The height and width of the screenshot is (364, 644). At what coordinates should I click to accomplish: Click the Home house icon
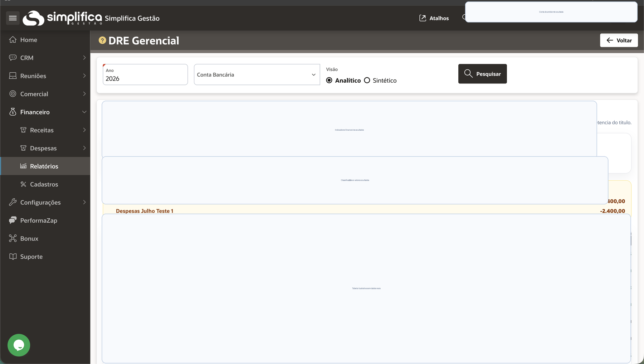13,40
